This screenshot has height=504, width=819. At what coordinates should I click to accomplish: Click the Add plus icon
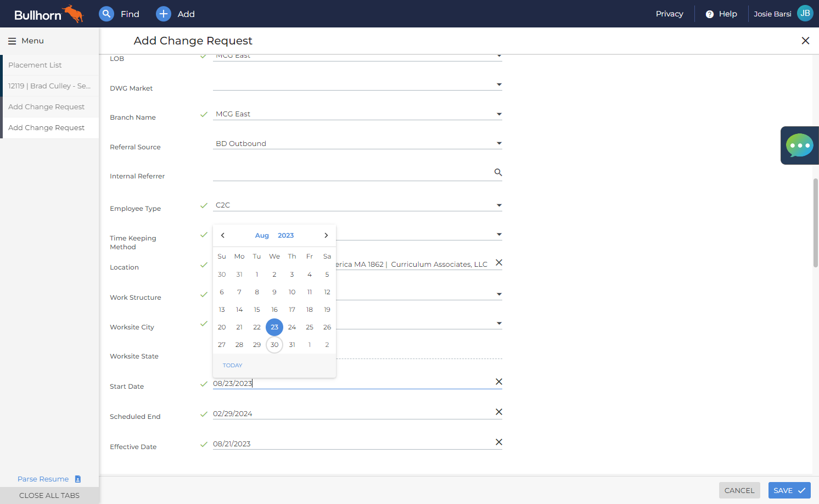[x=164, y=14]
